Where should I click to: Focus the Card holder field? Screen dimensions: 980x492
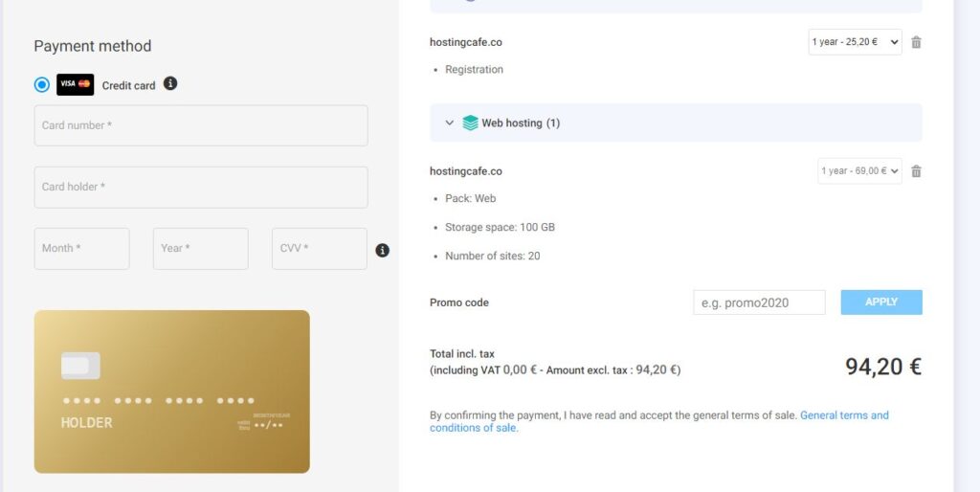click(x=201, y=187)
